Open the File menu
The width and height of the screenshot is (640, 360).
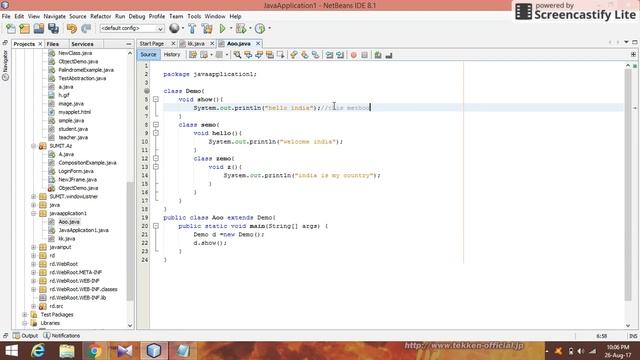point(6,16)
